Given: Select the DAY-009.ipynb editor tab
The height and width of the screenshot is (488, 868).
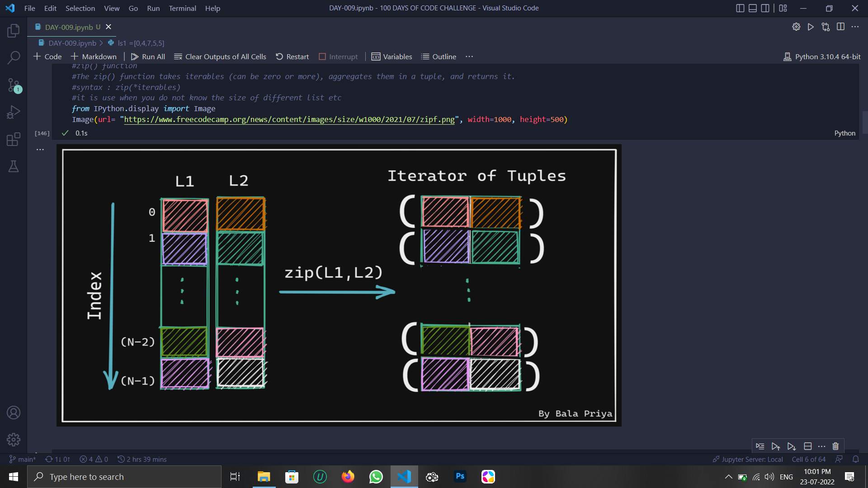Looking at the screenshot, I should point(69,27).
